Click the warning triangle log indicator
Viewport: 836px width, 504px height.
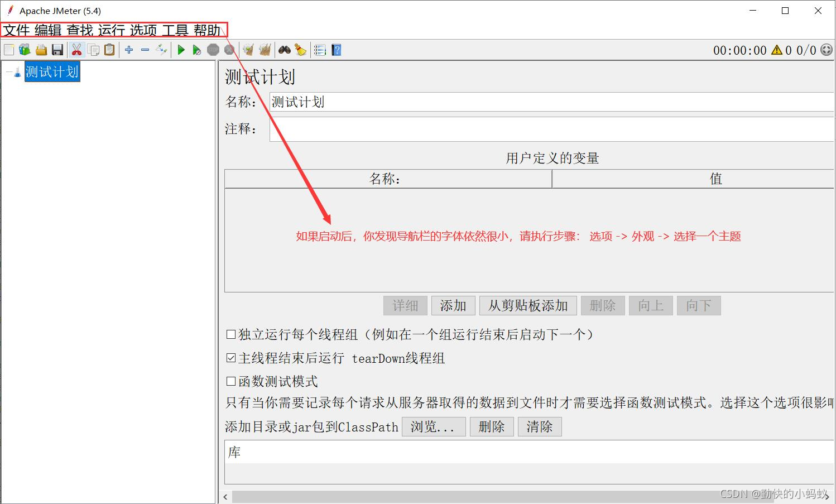pyautogui.click(x=777, y=50)
